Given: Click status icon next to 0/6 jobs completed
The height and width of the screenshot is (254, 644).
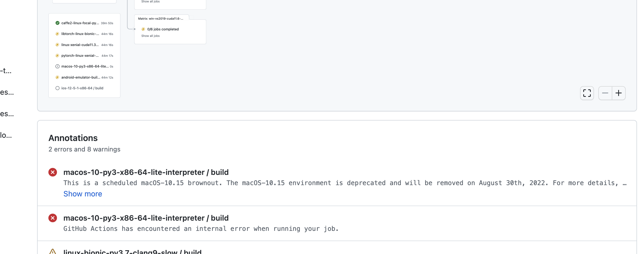Looking at the screenshot, I should [143, 29].
